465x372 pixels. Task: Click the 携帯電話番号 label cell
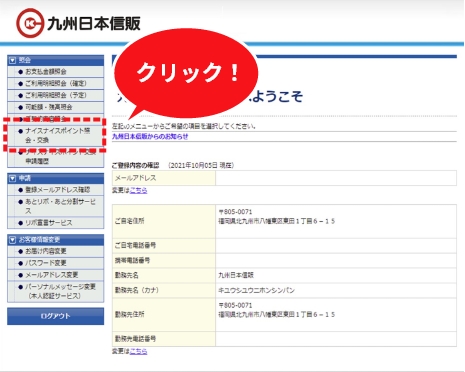164,261
